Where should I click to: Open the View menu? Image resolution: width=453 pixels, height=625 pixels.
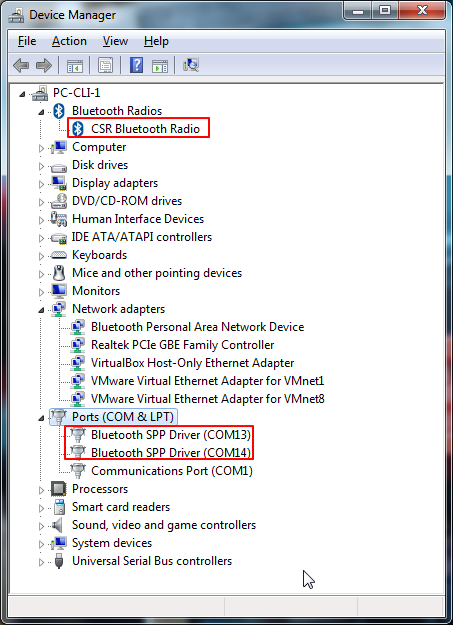pyautogui.click(x=115, y=41)
